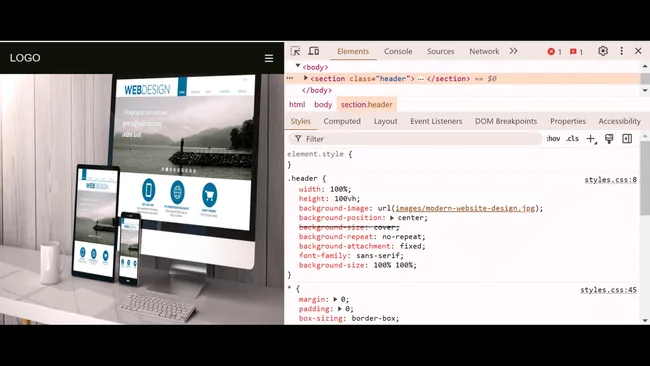Select html in the breadcrumb

coord(297,104)
